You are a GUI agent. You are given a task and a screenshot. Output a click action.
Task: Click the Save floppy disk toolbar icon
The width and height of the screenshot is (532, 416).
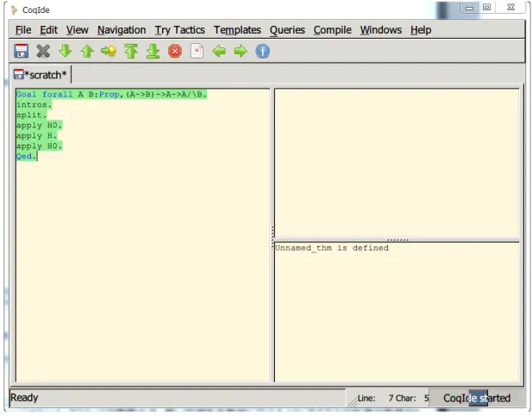(21, 51)
